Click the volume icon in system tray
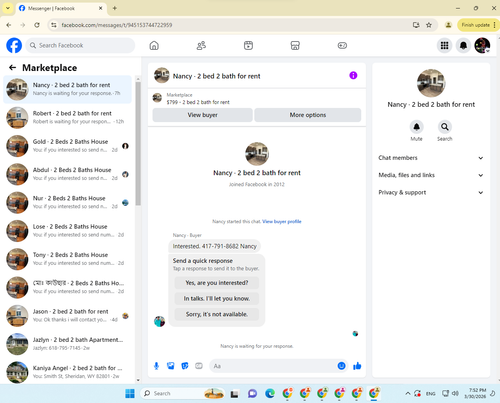The height and width of the screenshot is (403, 500). 455,394
